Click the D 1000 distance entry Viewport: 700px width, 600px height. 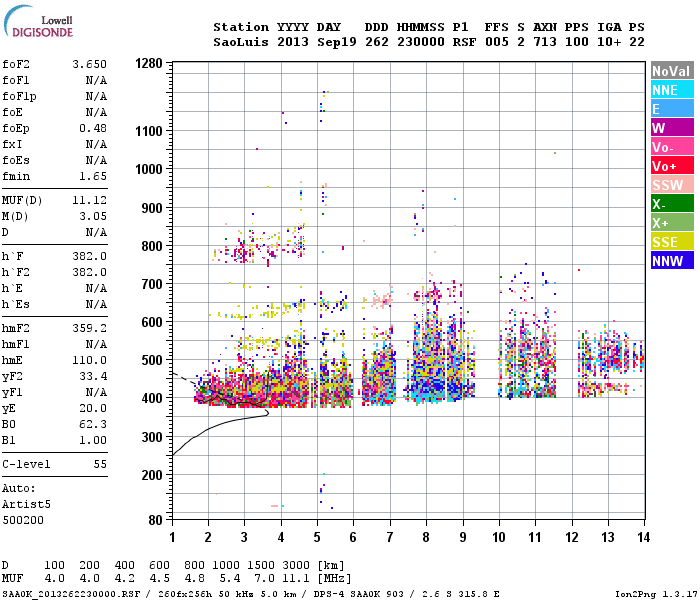tap(226, 566)
